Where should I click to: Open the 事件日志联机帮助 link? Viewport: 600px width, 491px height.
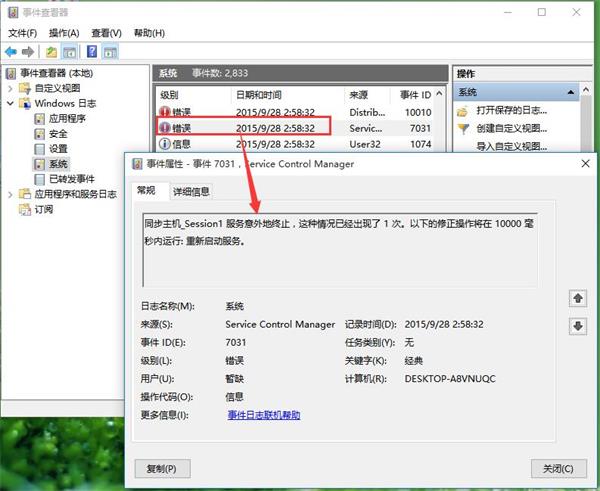point(263,415)
